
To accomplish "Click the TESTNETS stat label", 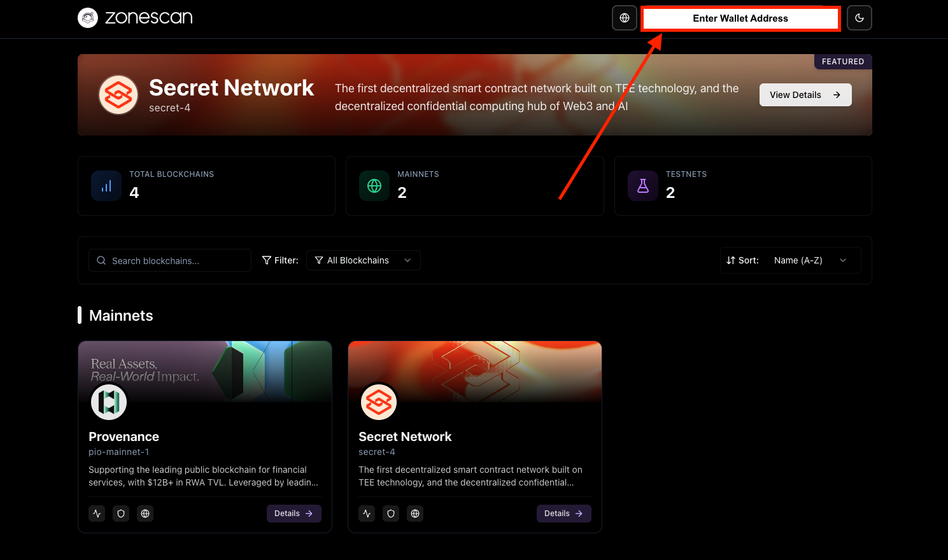I will click(x=686, y=174).
